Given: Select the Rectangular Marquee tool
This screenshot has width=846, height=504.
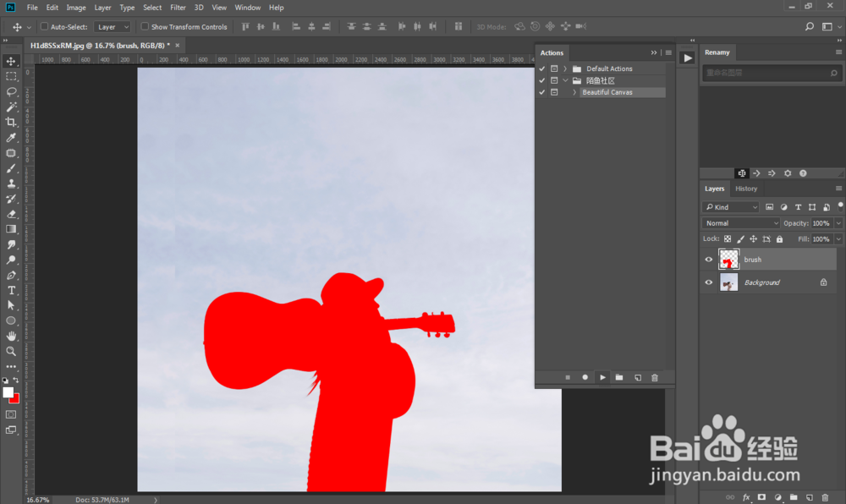Looking at the screenshot, I should [11, 77].
